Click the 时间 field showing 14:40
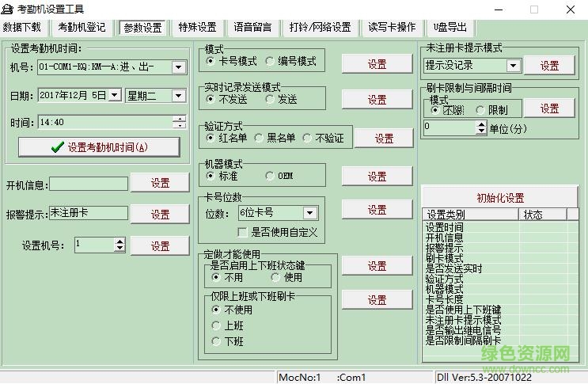The height and width of the screenshot is (384, 588). click(105, 122)
